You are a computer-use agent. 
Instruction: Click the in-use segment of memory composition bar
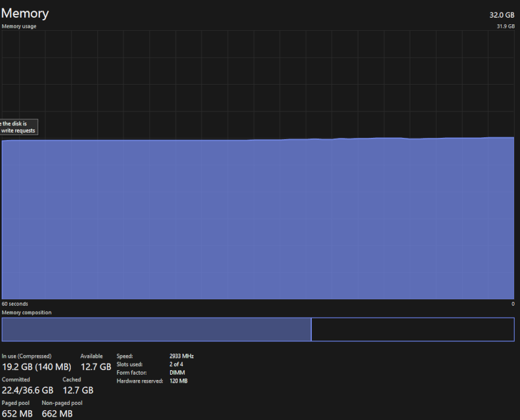tap(156, 329)
